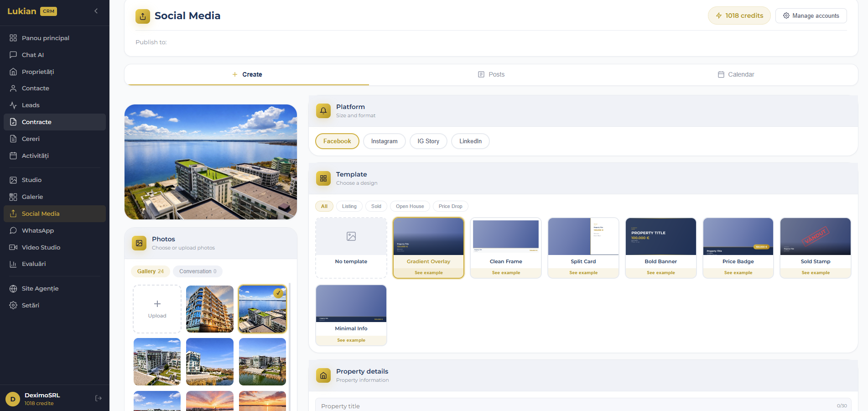
Task: Open the WhatsApp sidebar section
Action: (x=37, y=230)
